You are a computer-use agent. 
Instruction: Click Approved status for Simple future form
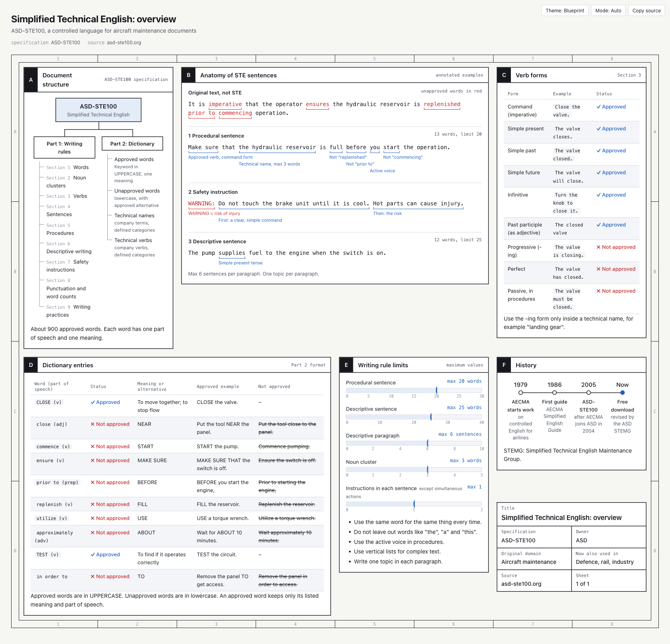[x=611, y=173]
